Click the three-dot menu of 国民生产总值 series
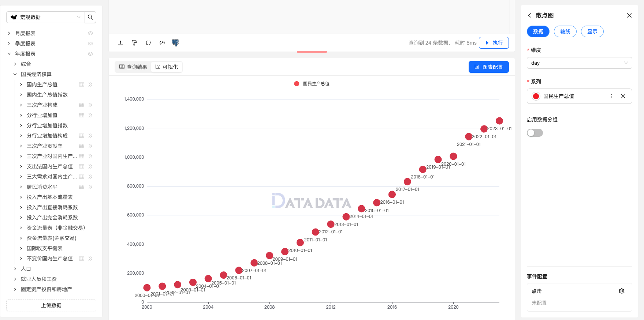This screenshot has height=320, width=644. pyautogui.click(x=611, y=96)
